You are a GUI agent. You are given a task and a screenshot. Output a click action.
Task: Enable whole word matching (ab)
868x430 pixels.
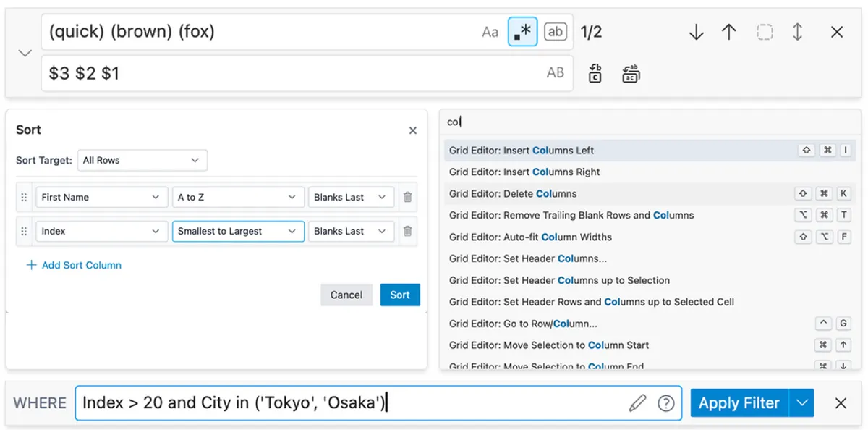click(x=555, y=31)
